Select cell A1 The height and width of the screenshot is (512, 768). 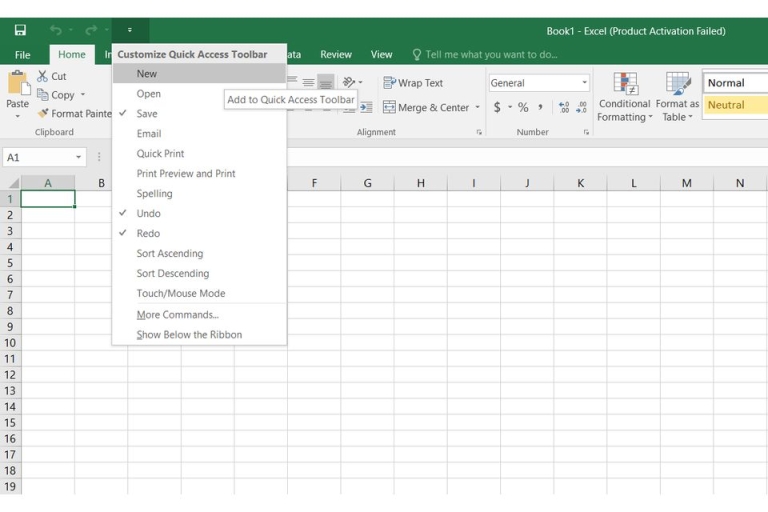click(48, 199)
